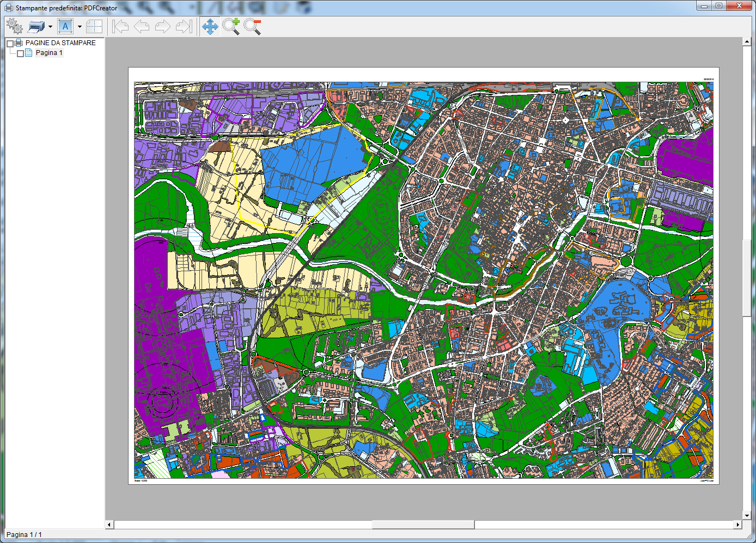
Task: Open dropdown arrow beside printer icon
Action: click(50, 26)
